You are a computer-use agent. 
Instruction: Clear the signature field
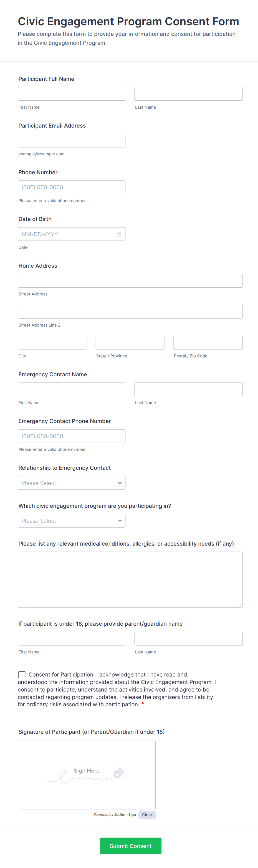point(147,815)
